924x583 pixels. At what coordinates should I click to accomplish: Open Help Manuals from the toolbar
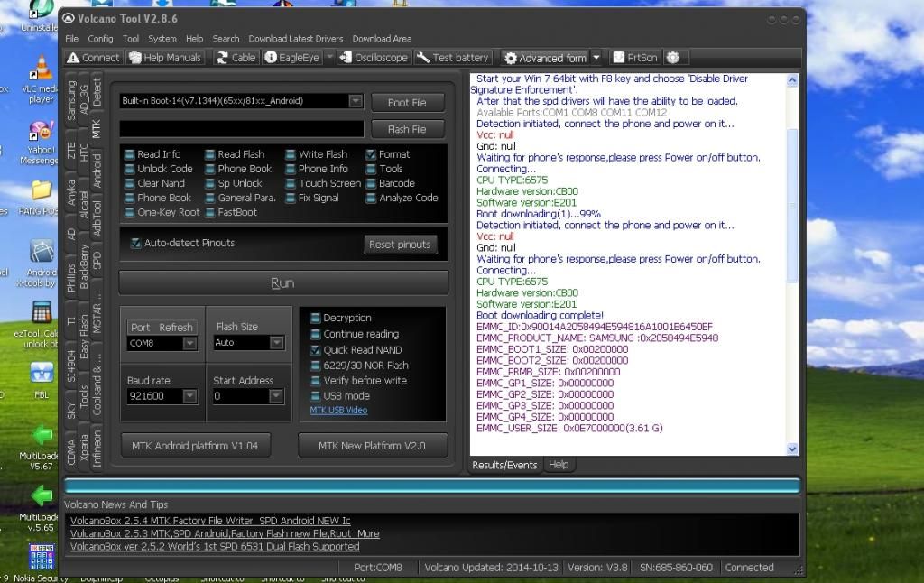[x=166, y=58]
